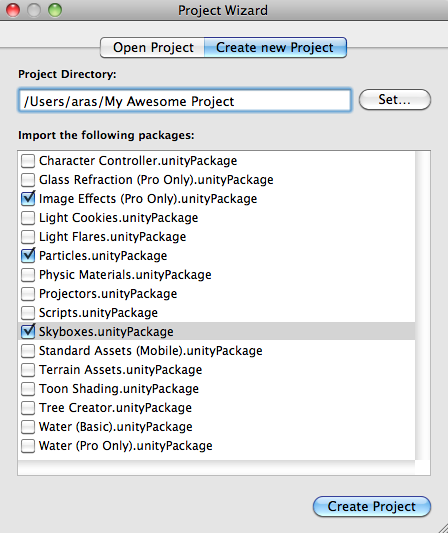Enable Light Flares package import

click(x=28, y=237)
